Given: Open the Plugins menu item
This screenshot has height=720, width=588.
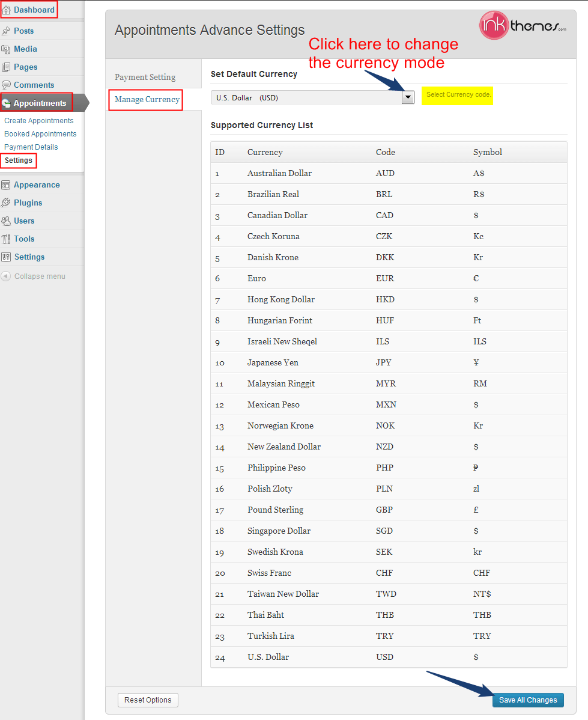Looking at the screenshot, I should click(28, 203).
